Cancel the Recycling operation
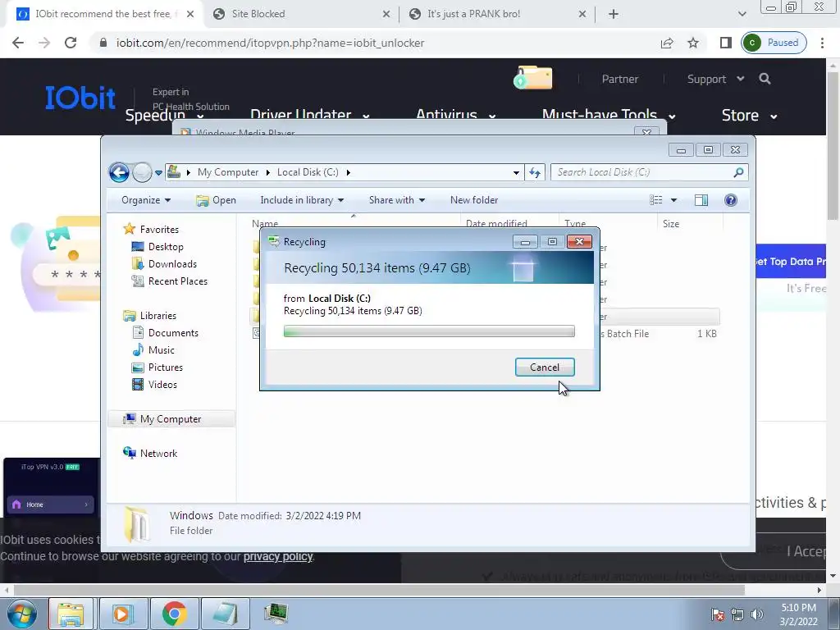The width and height of the screenshot is (840, 630). (x=545, y=367)
